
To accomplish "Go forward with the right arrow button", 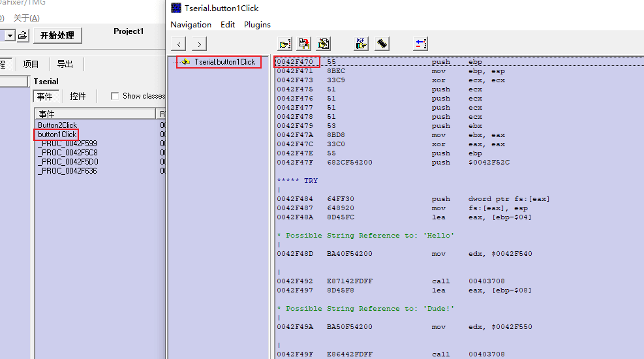I will point(199,44).
